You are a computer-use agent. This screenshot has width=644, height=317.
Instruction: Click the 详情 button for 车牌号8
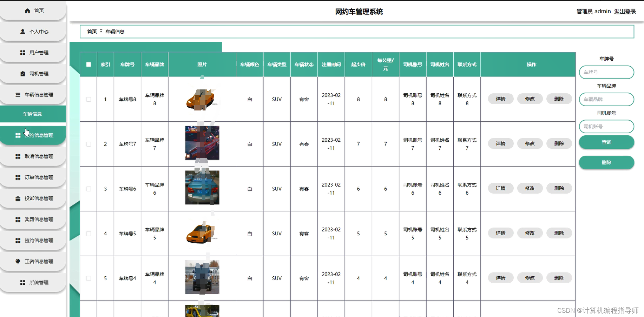click(x=501, y=99)
